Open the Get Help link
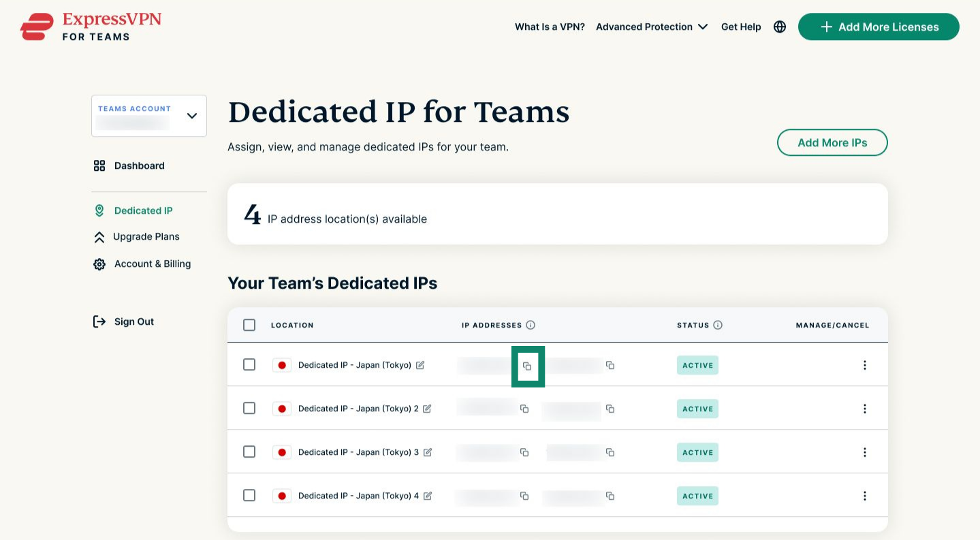Screen dimensions: 980x540 [741, 27]
